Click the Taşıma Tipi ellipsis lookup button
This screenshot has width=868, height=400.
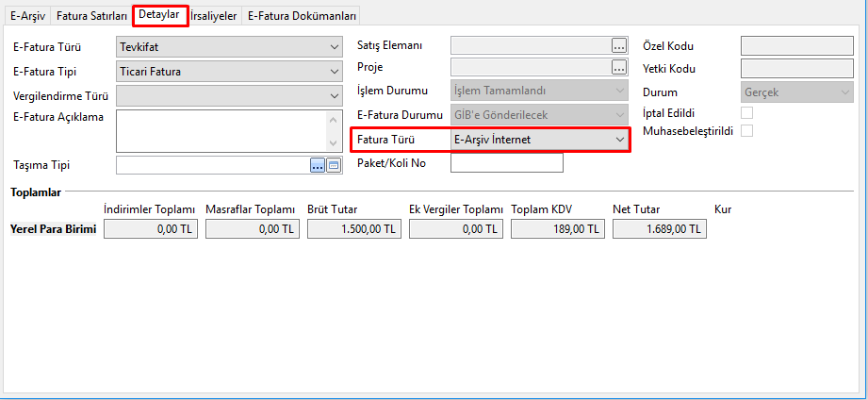pyautogui.click(x=318, y=165)
